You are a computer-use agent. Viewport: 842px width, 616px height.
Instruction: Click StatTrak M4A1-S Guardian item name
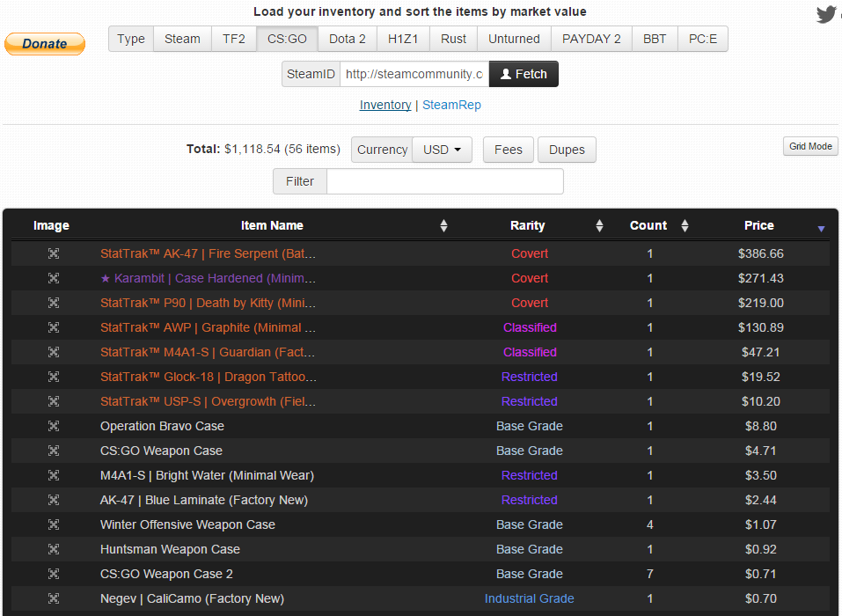208,352
